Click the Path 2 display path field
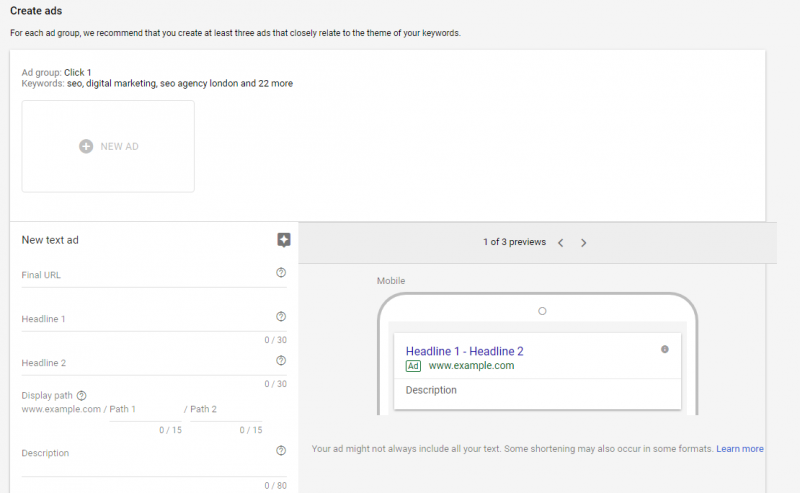 click(226, 410)
